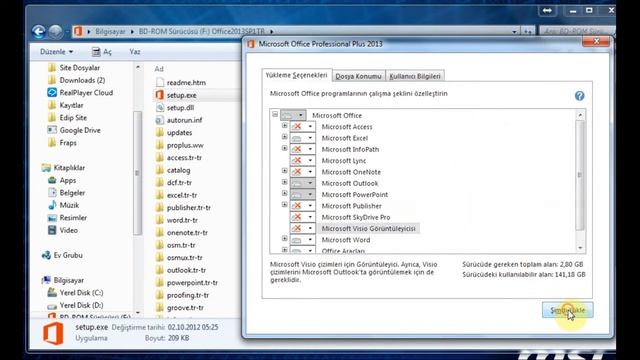The image size is (640, 360).
Task: Collapse the Microsoft Office root node
Action: [x=275, y=115]
